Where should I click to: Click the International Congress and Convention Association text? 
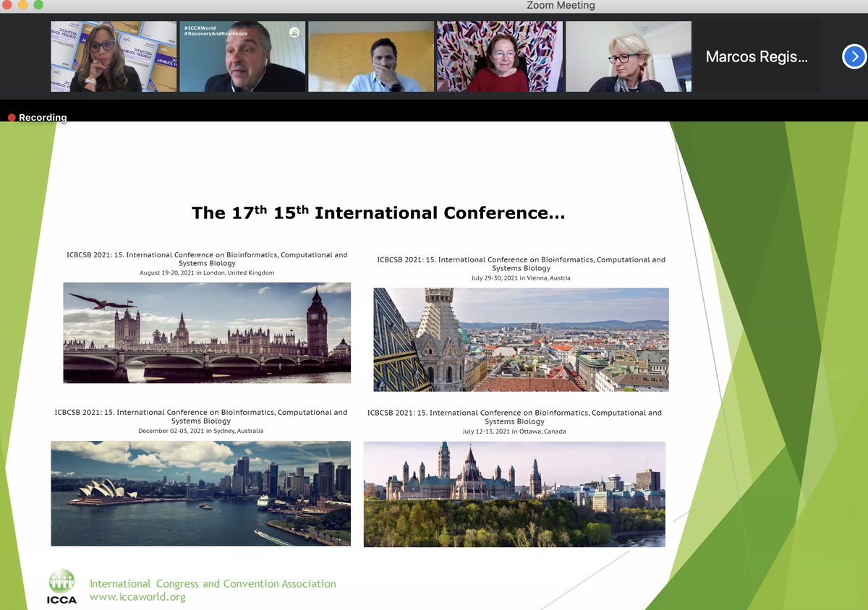pos(212,583)
